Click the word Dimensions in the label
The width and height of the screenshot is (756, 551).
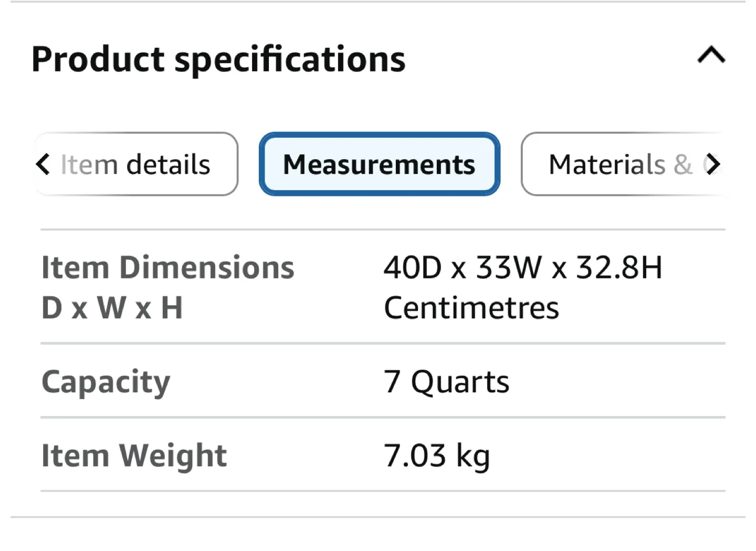pyautogui.click(x=207, y=268)
